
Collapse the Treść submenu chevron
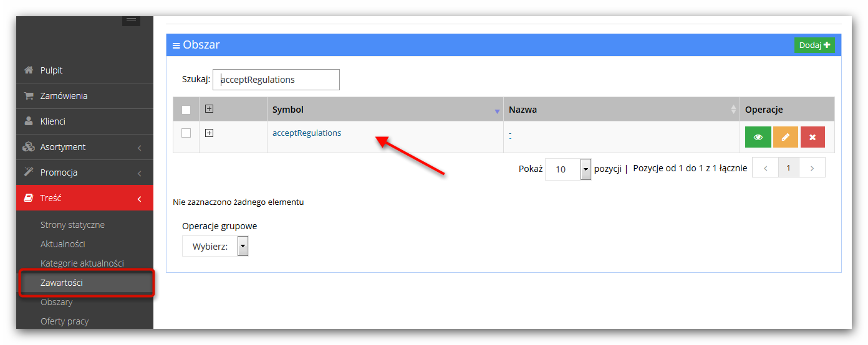click(140, 199)
